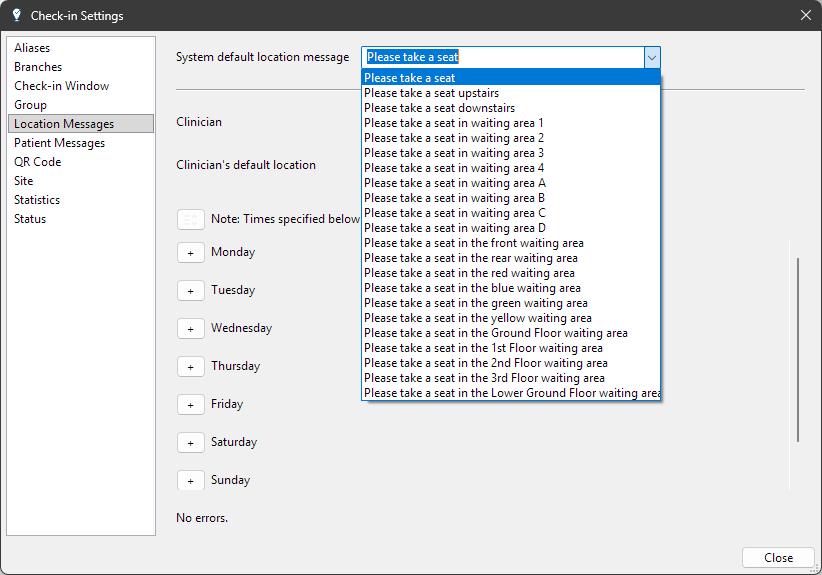Open the Patient Messages settings page
Screen dimensions: 822x575
pos(59,143)
